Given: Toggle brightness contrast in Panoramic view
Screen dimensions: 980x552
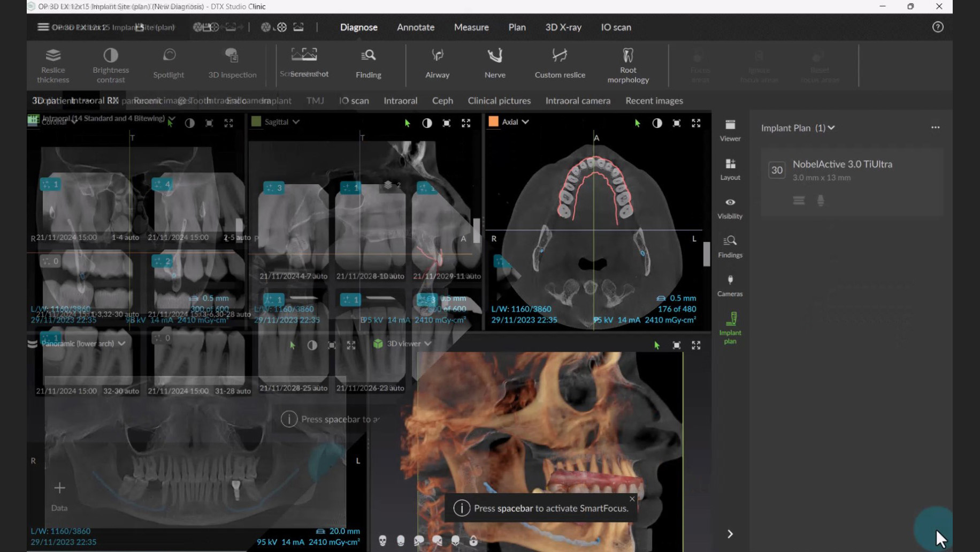Looking at the screenshot, I should pyautogui.click(x=312, y=345).
